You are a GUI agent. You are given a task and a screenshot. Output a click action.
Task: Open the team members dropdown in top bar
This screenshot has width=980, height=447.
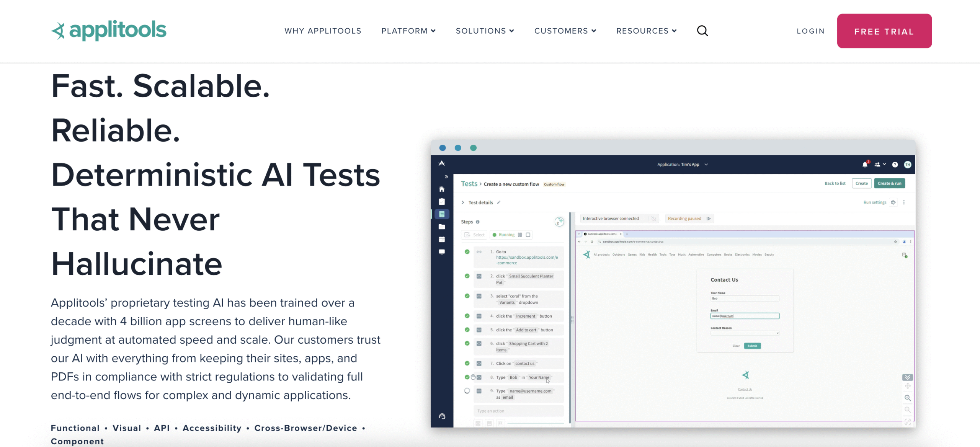pyautogui.click(x=880, y=165)
